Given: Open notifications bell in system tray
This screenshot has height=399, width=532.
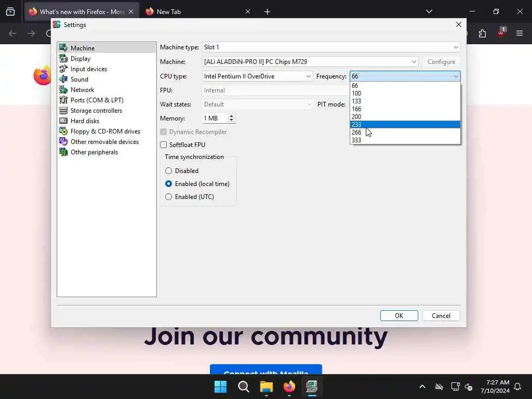Looking at the screenshot, I should point(518,387).
